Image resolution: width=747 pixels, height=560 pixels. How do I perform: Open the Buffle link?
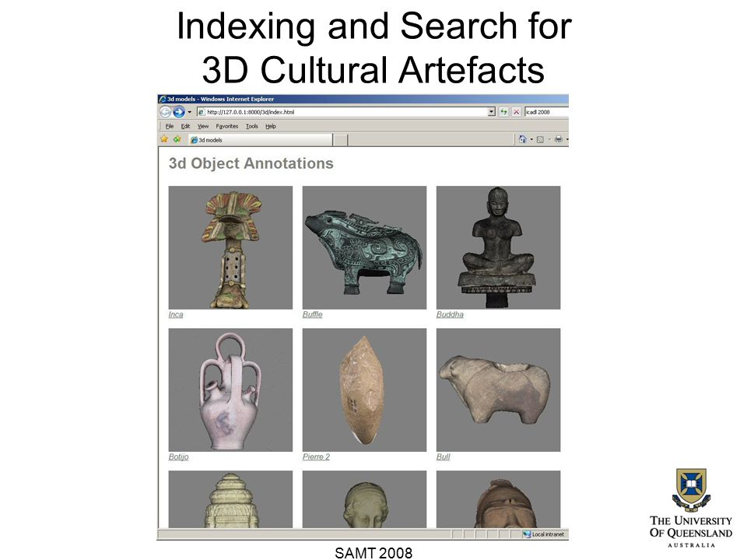click(313, 314)
